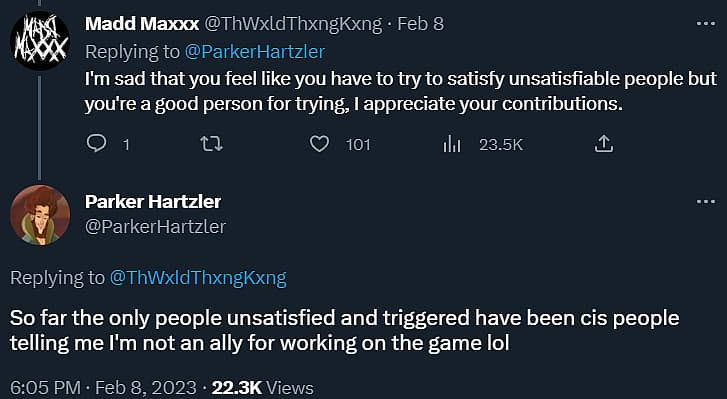The height and width of the screenshot is (399, 727).
Task: Open more options on Madd Maxxx tweet
Action: (x=706, y=24)
